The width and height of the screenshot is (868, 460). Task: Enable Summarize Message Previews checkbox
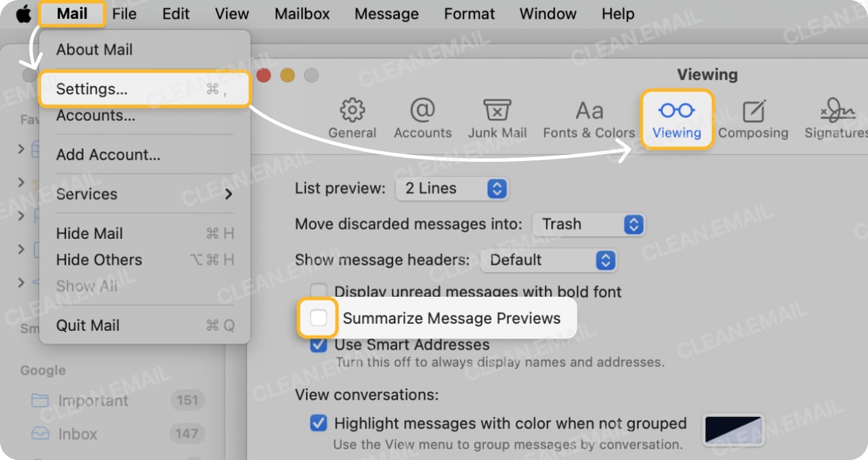point(318,318)
